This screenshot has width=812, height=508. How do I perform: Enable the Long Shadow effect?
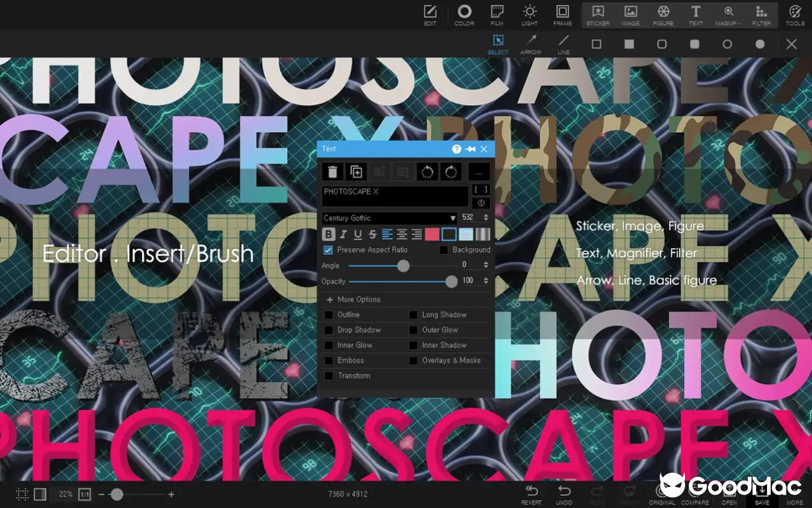tap(414, 315)
